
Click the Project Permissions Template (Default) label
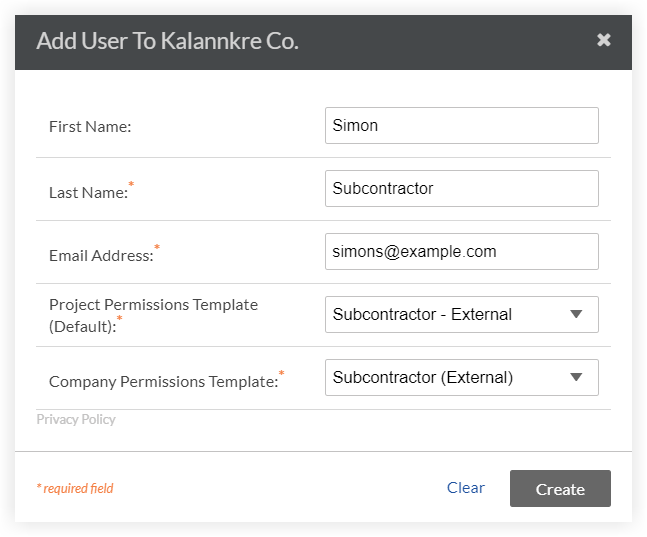[153, 305]
